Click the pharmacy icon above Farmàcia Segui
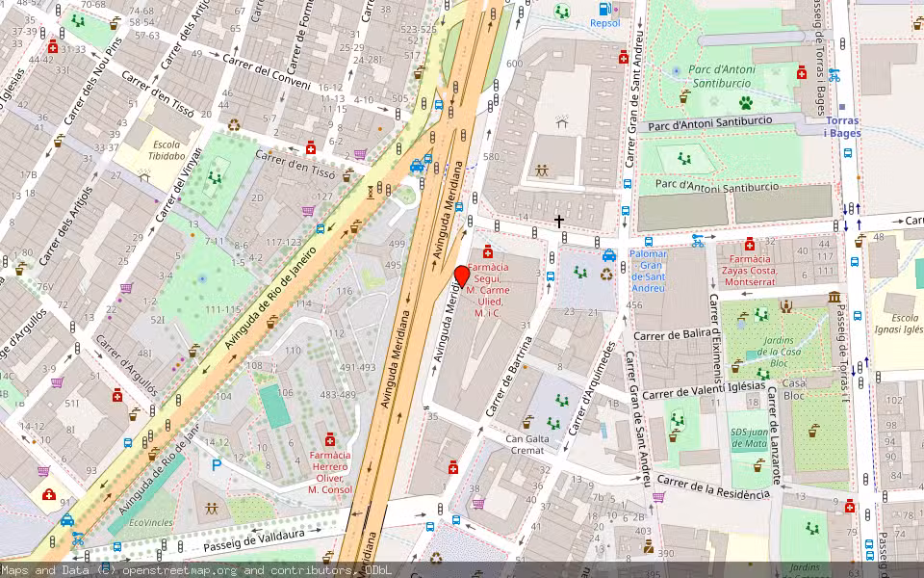Image resolution: width=924 pixels, height=578 pixels. tap(487, 252)
